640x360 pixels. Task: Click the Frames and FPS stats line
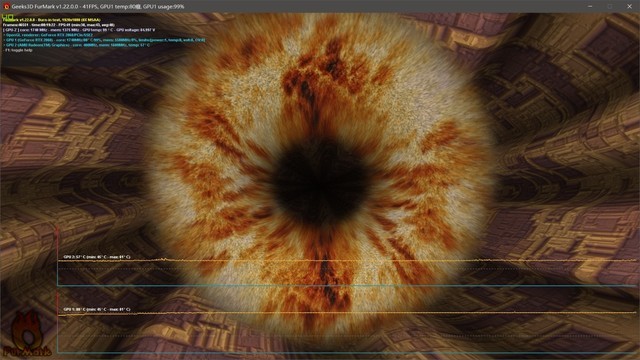point(58,25)
